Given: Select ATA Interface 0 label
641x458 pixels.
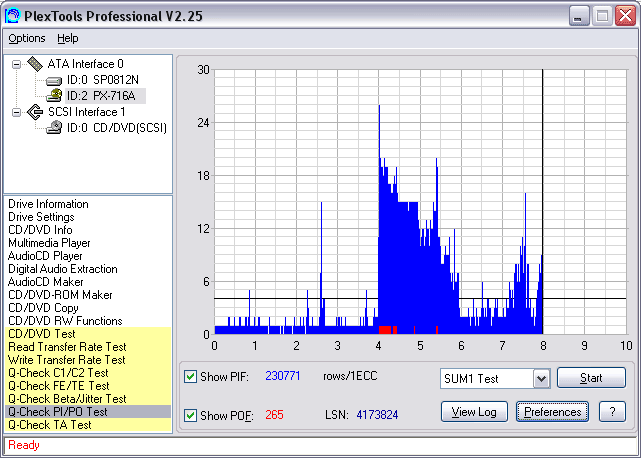Looking at the screenshot, I should click(x=85, y=64).
